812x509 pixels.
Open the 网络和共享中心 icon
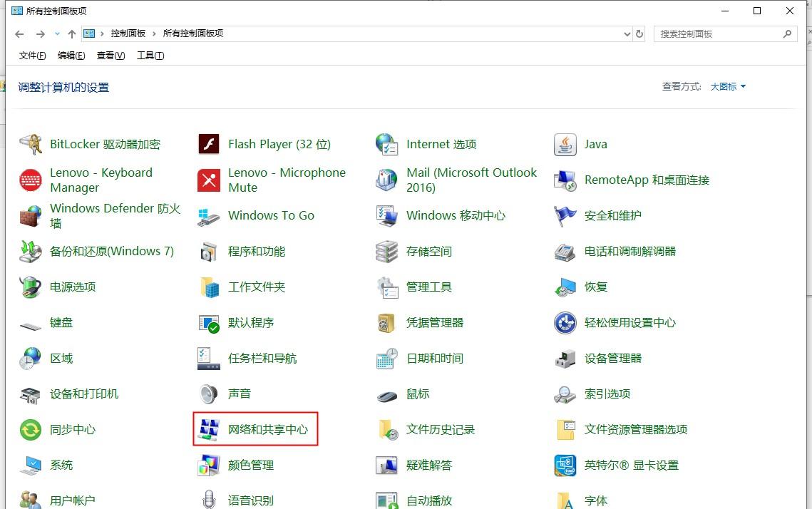[x=209, y=430]
